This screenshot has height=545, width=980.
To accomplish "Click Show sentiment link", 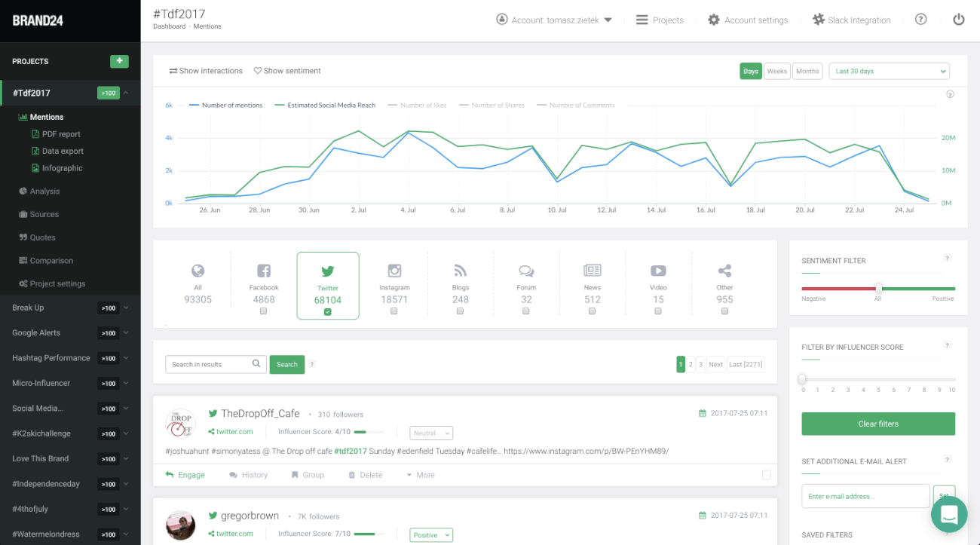I will [x=287, y=71].
